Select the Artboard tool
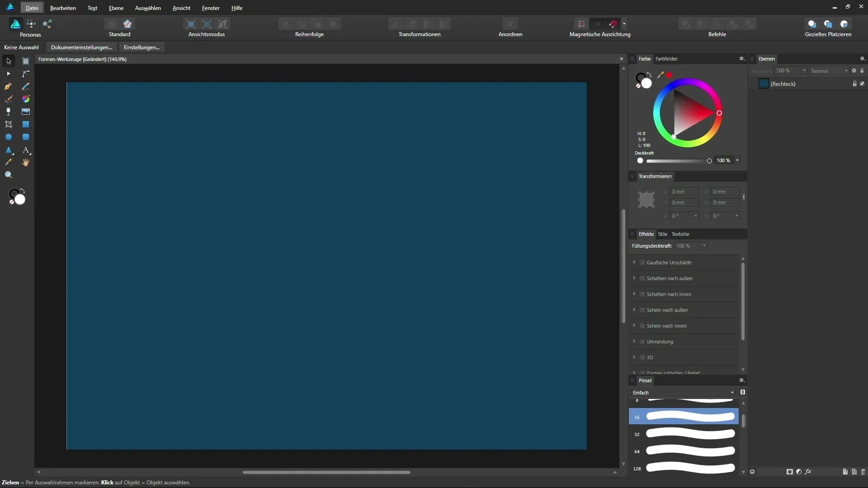 (26, 61)
